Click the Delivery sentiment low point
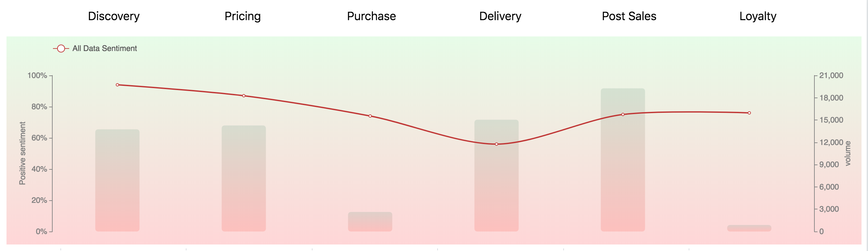The image size is (868, 251). tap(496, 144)
